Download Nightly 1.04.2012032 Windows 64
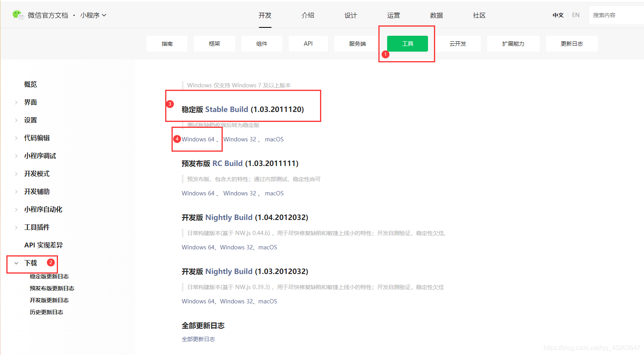 coord(198,247)
